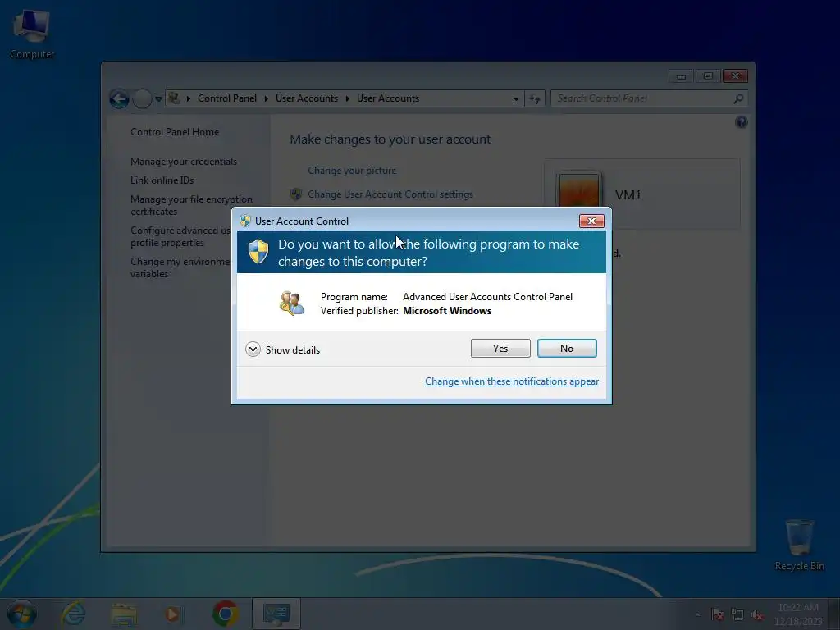Viewport: 840px width, 630px height.
Task: Click the Action Center flag tray icon
Action: coord(717,614)
